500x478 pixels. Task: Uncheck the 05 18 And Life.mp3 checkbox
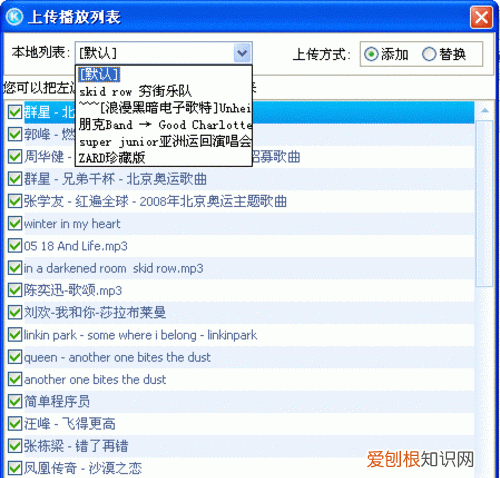point(15,246)
